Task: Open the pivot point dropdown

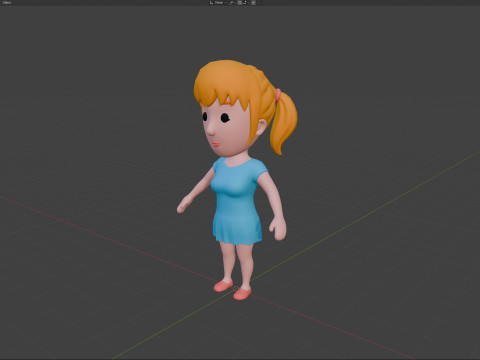Action: click(x=232, y=3)
